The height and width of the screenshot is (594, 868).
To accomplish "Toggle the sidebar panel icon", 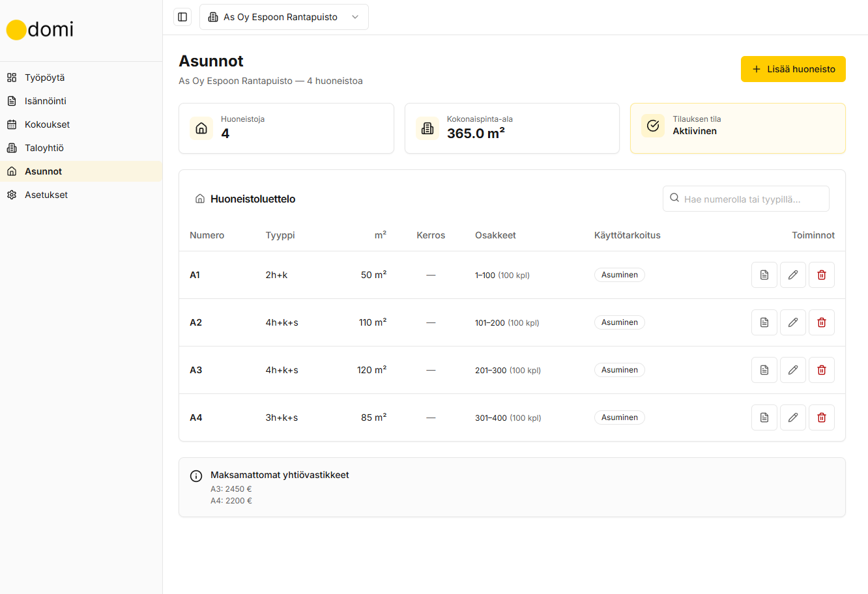I will click(182, 17).
